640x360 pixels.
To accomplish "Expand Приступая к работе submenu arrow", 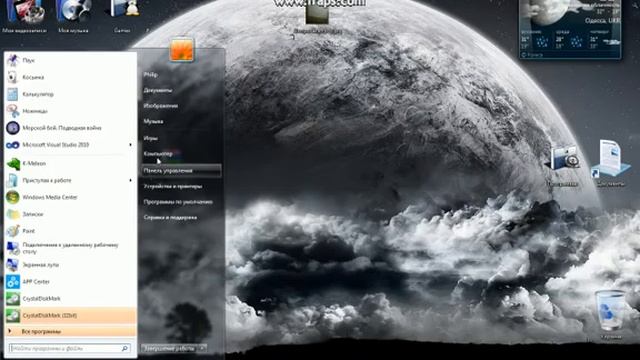I will pos(131,180).
